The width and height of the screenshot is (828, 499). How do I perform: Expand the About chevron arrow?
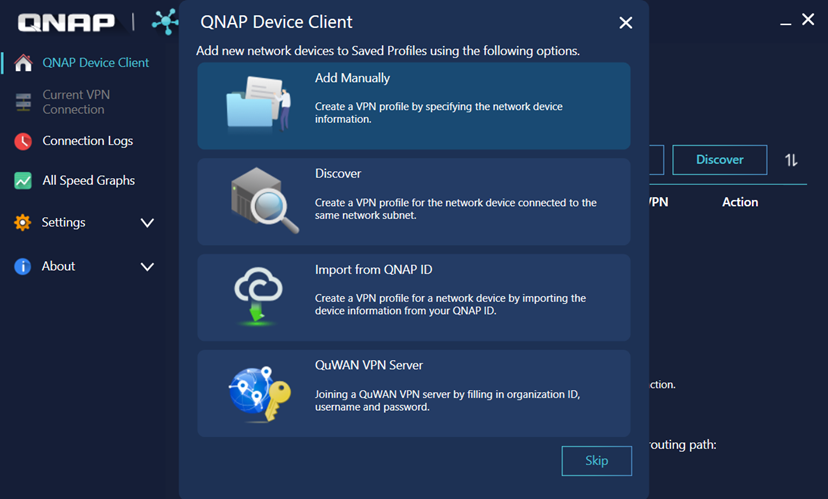coord(147,267)
